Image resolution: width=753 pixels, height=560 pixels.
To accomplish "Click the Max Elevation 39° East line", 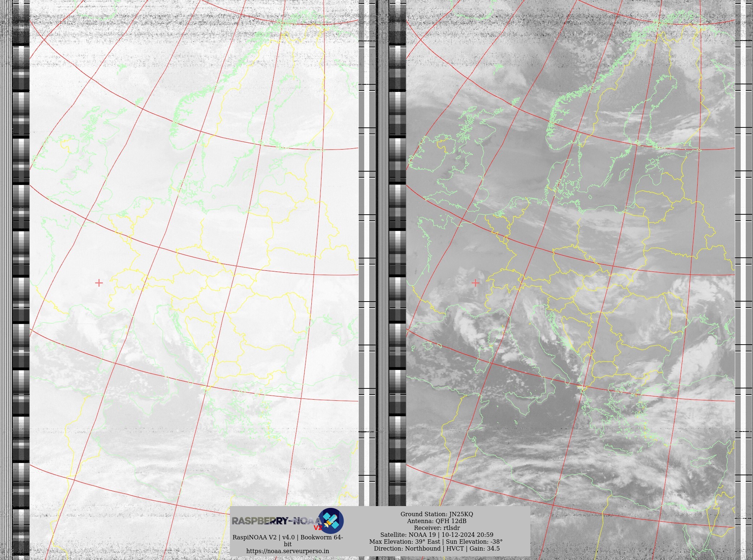I will [436, 542].
